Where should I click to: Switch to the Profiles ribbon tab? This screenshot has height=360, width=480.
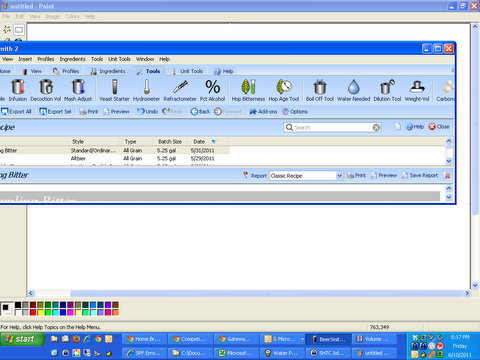coord(66,71)
